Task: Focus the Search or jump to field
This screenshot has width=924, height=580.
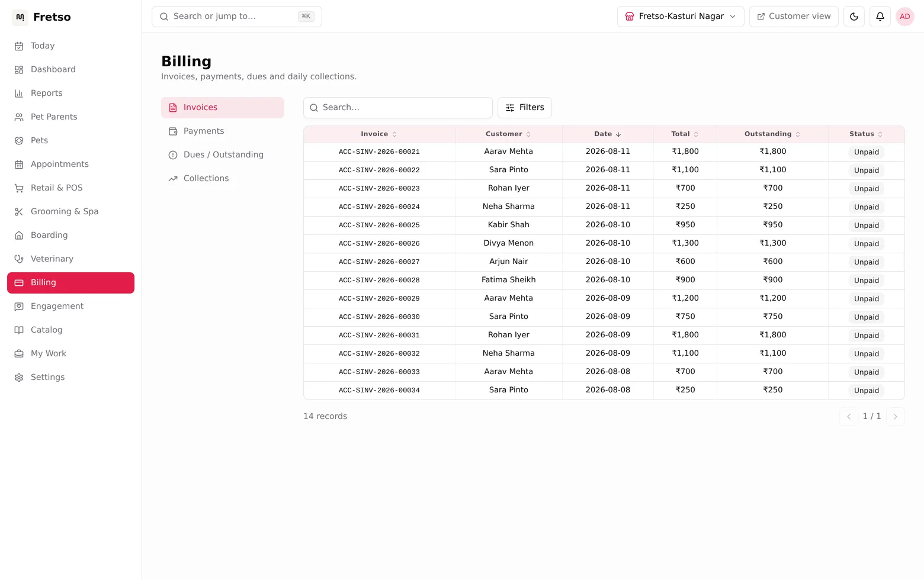Action: [x=237, y=17]
